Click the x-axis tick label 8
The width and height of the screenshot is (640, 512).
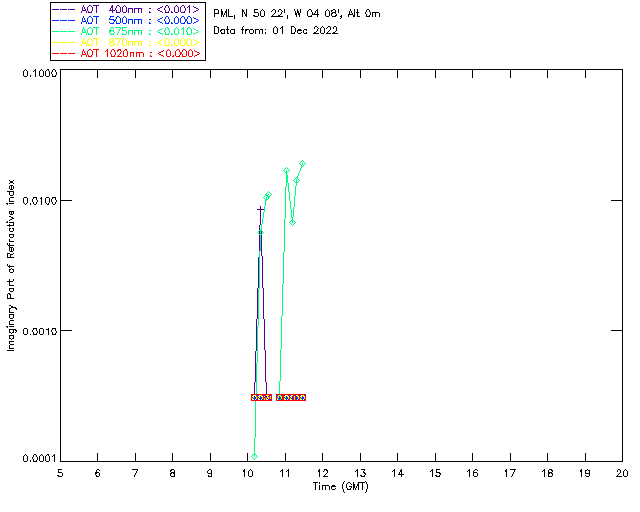pyautogui.click(x=173, y=473)
